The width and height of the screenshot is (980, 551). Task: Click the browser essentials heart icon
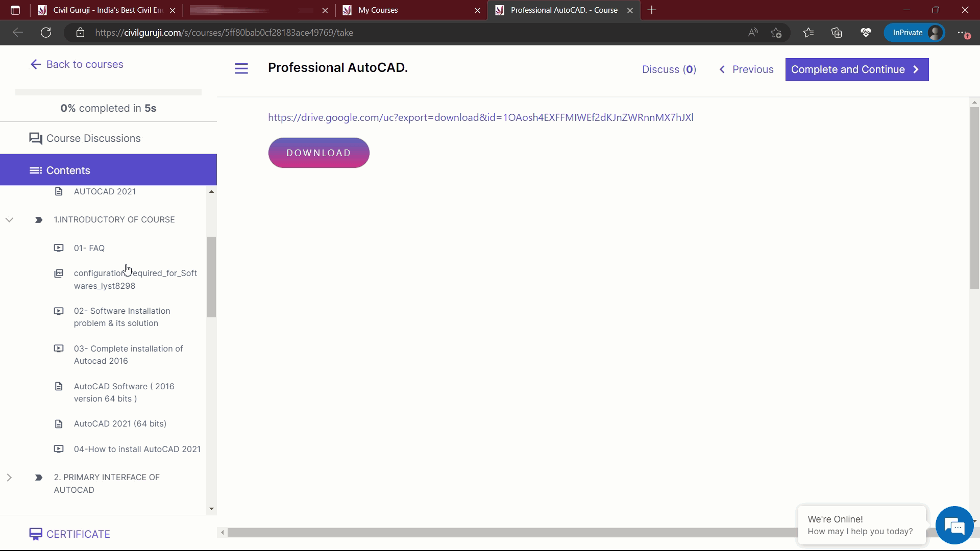tap(866, 33)
